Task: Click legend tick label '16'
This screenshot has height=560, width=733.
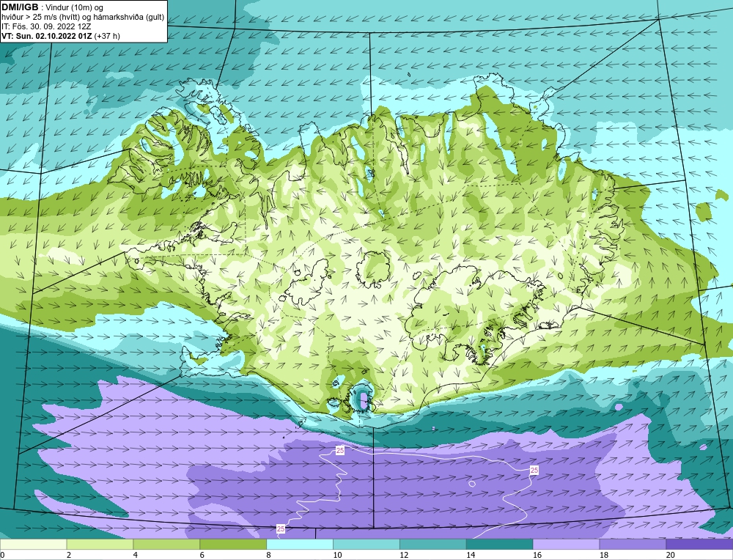Action: point(537,555)
